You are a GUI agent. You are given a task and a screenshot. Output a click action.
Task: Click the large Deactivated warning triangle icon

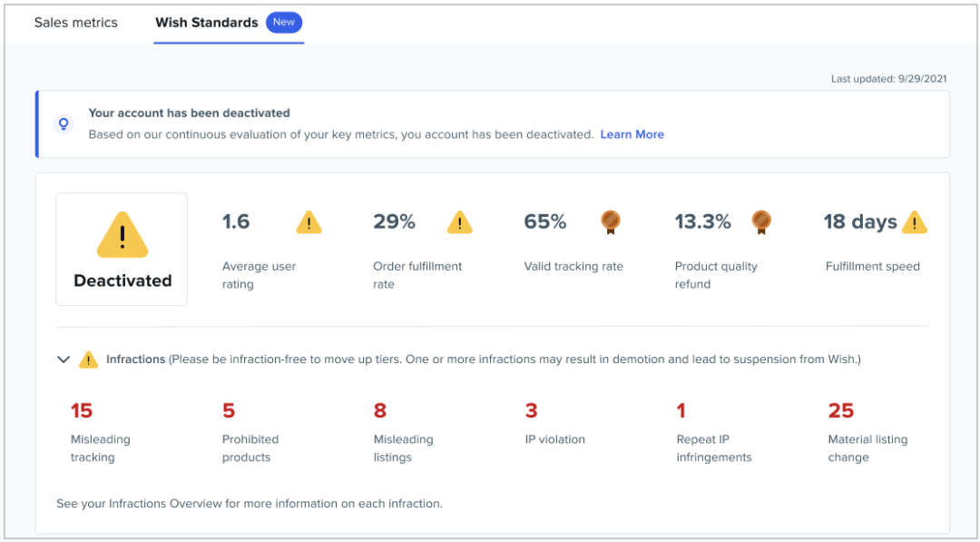tap(122, 235)
